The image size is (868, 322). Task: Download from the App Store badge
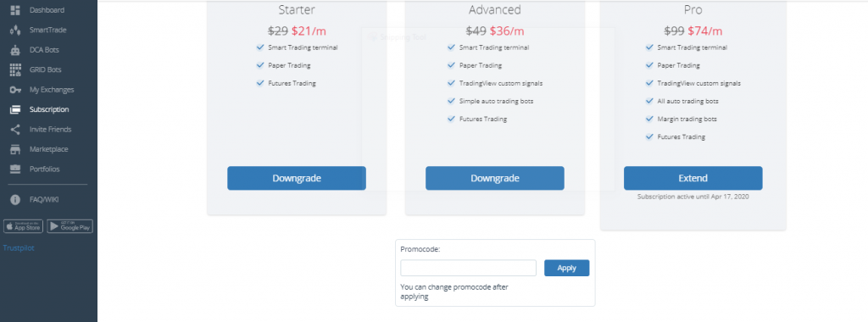[x=23, y=226]
